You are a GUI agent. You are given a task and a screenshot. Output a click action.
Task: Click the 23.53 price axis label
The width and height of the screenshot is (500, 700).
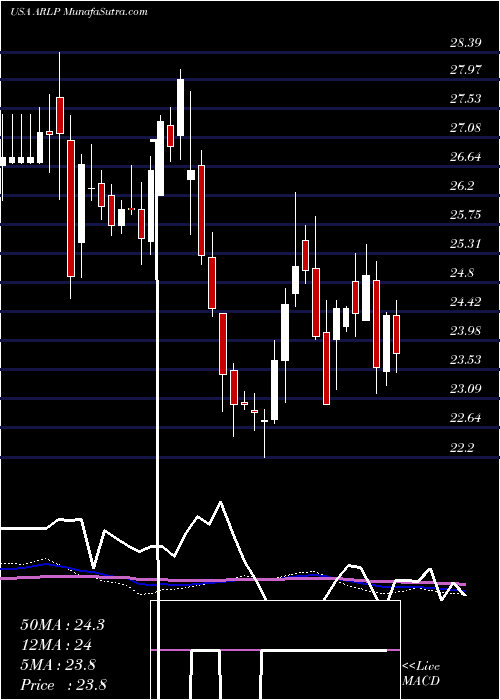pyautogui.click(x=466, y=360)
